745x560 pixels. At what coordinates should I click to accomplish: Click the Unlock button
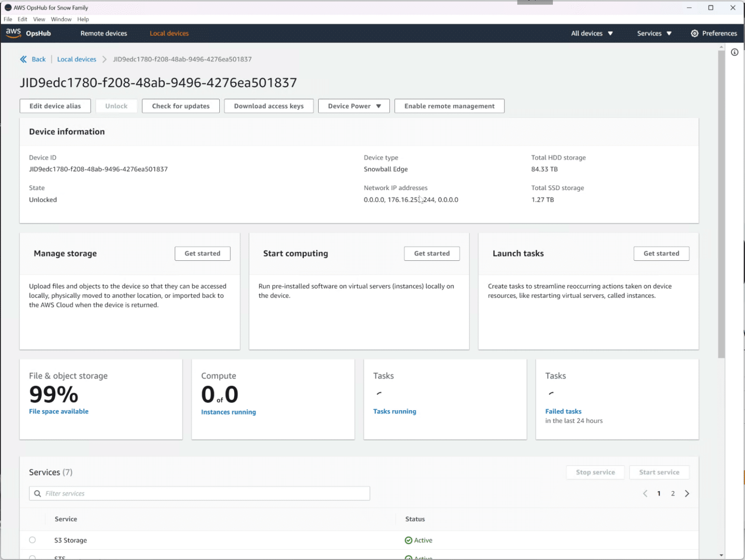point(116,106)
